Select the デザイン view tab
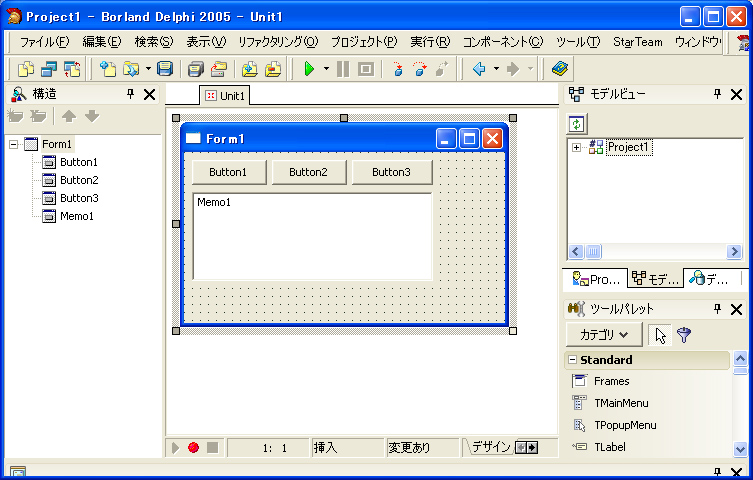The height and width of the screenshot is (480, 753). pos(491,447)
